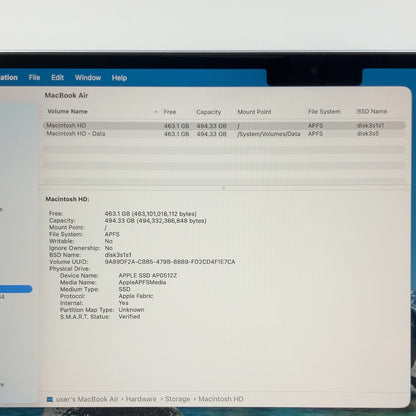Open the File menu
The width and height of the screenshot is (416, 416).
[34, 78]
